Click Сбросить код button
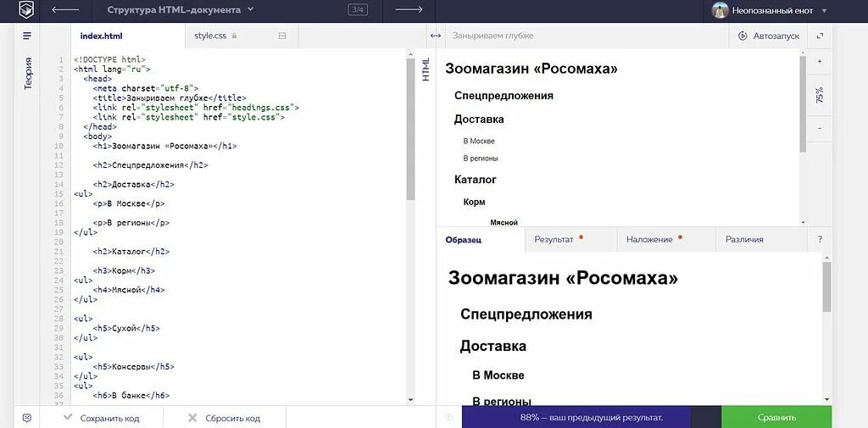 (x=224, y=418)
